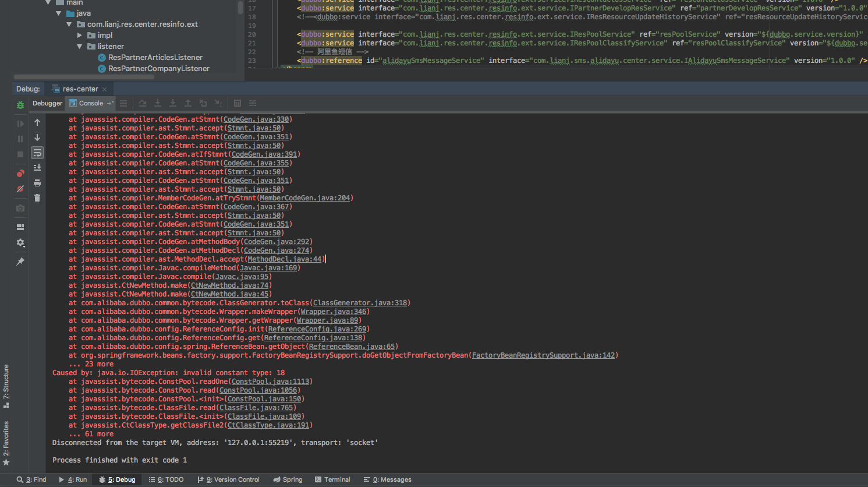The image size is (868, 487).
Task: Enable scroll to end in console
Action: 37,167
